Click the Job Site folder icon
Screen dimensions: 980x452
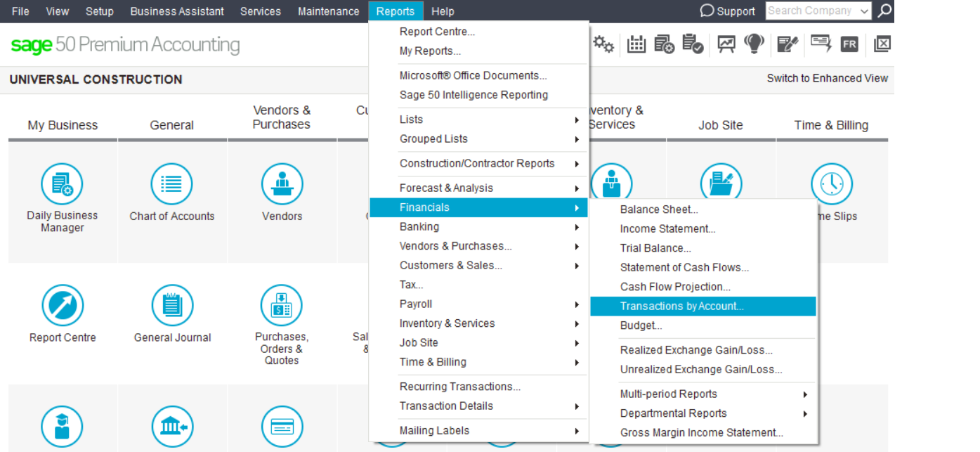pyautogui.click(x=721, y=184)
